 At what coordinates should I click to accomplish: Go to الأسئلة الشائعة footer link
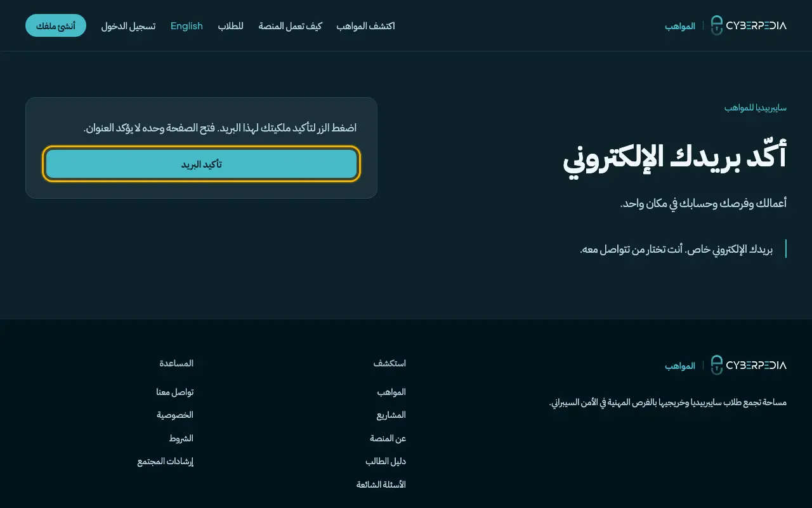point(381,485)
